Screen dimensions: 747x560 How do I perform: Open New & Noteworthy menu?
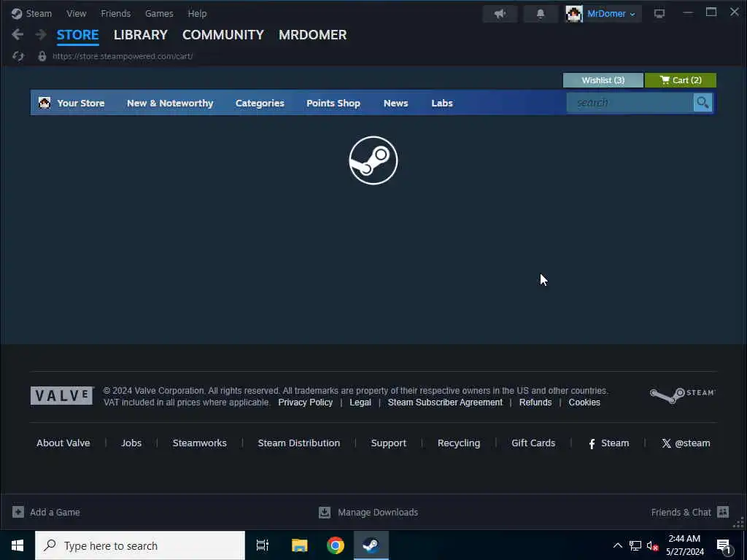point(170,103)
